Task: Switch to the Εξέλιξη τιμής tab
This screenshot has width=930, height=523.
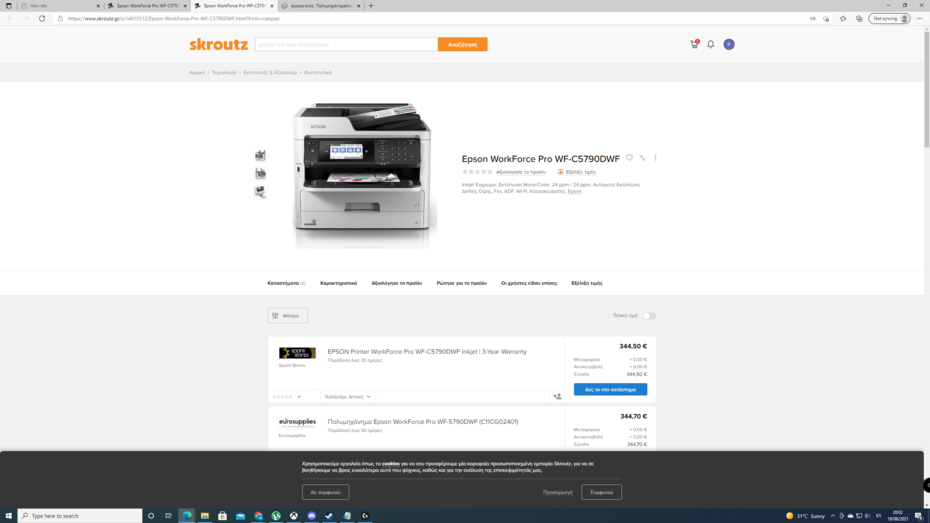Action: (x=587, y=283)
